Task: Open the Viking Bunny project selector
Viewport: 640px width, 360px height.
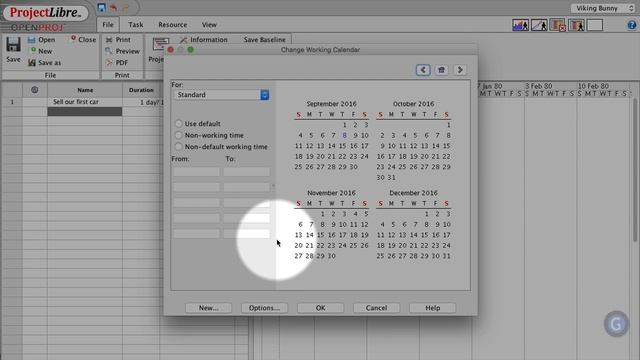Action: coord(603,8)
